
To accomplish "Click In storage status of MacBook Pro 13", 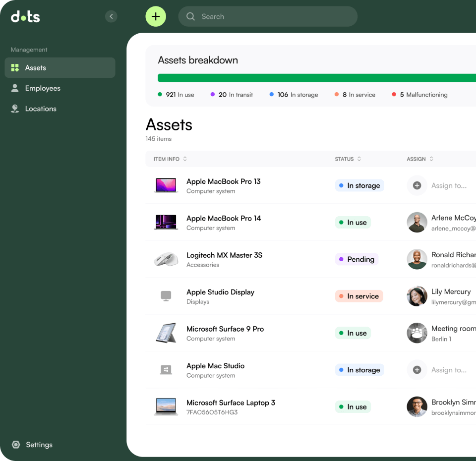I will [x=359, y=185].
